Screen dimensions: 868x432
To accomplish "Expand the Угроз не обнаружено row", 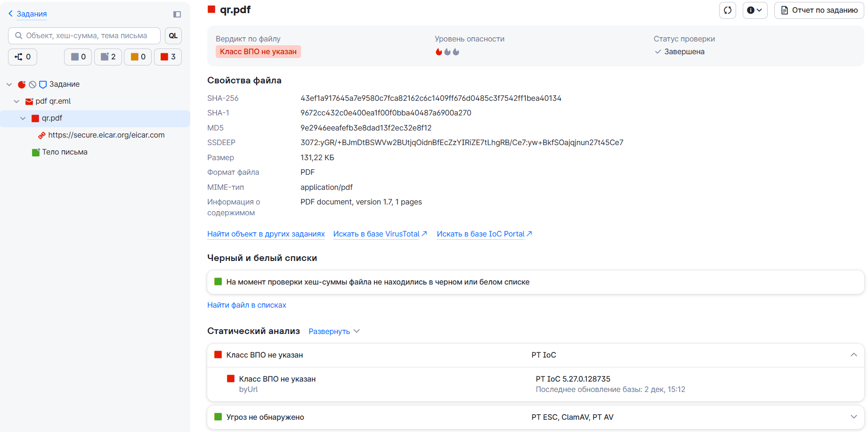I will click(x=853, y=417).
